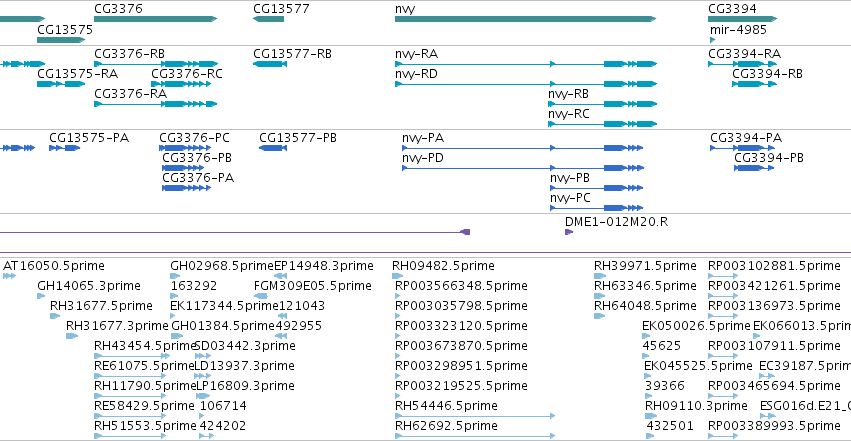
Task: Click transcript CG13577-RB
Action: point(292,54)
